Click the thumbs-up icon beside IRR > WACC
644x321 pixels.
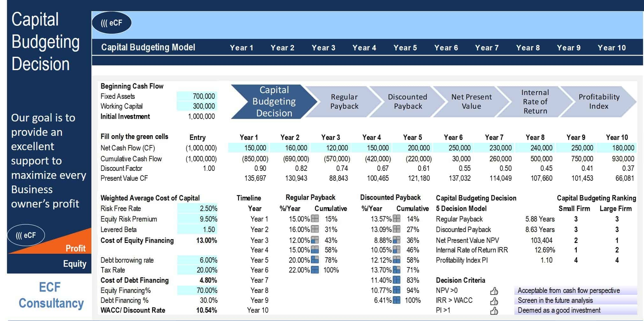pyautogui.click(x=495, y=300)
